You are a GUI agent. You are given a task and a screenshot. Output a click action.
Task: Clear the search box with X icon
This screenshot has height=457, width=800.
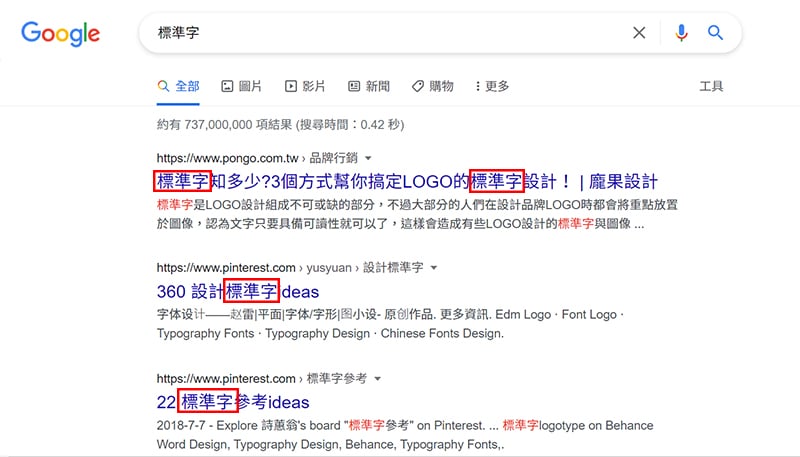coord(639,33)
